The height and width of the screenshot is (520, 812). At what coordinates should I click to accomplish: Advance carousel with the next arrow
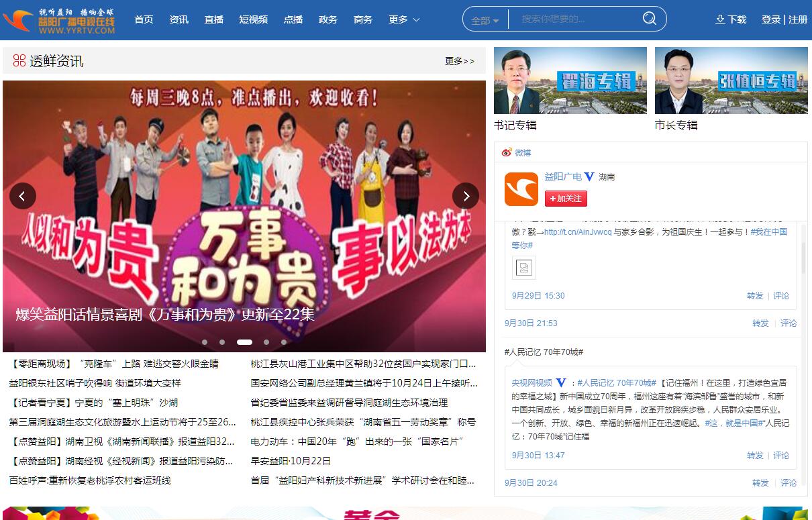point(466,196)
